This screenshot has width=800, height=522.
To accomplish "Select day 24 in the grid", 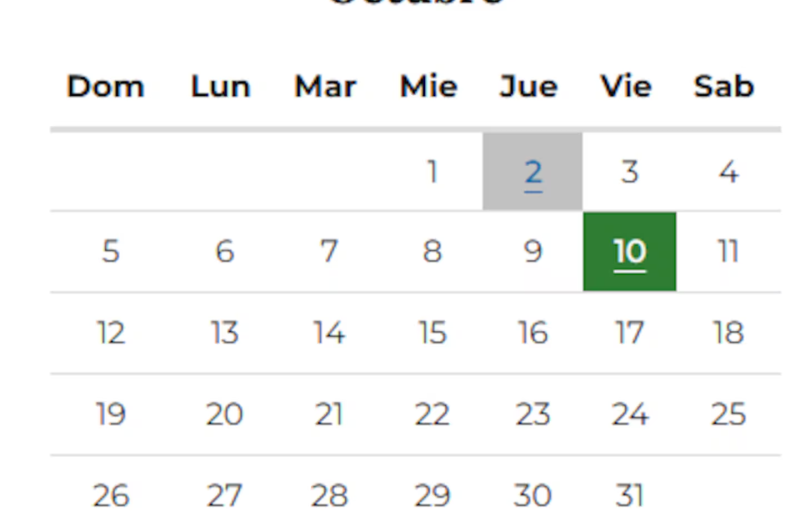I will (x=629, y=414).
